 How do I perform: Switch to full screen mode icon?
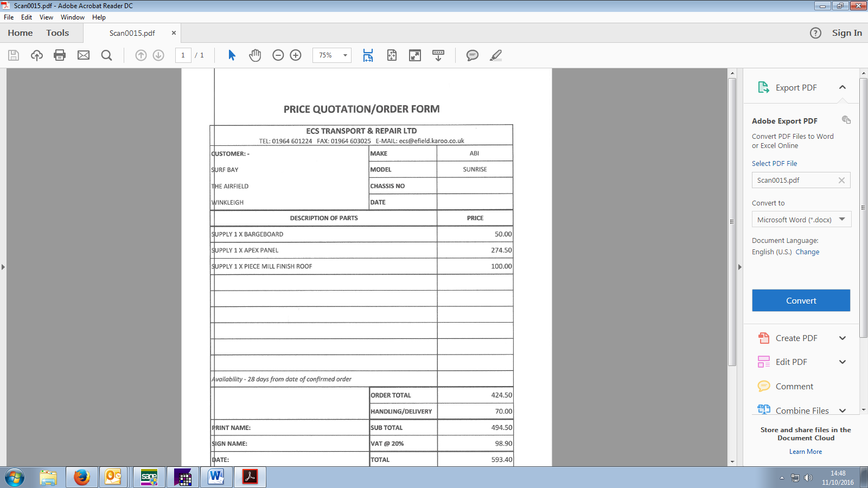point(415,55)
